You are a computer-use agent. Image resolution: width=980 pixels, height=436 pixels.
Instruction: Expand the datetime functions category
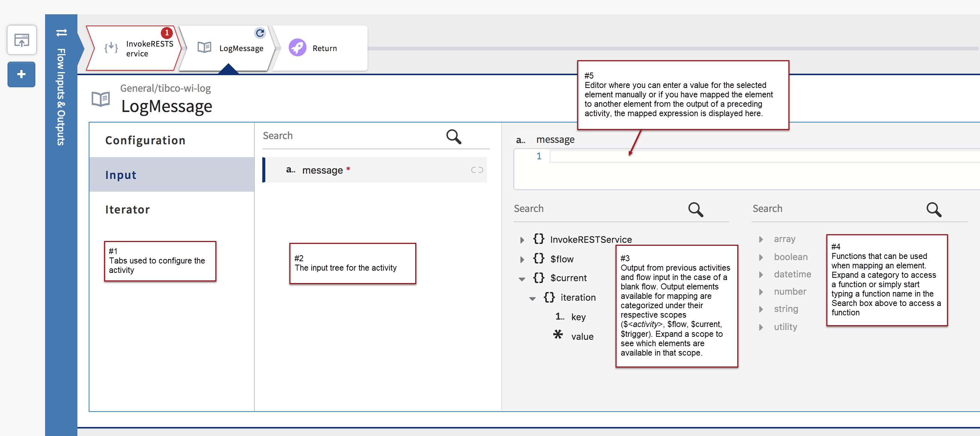761,275
